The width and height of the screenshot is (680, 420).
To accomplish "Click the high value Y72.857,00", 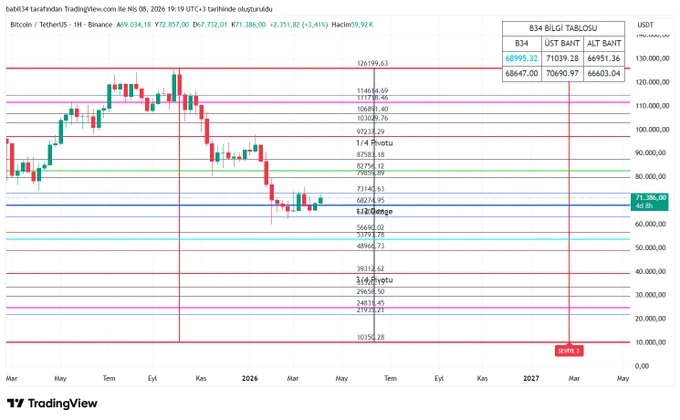I will [x=172, y=25].
